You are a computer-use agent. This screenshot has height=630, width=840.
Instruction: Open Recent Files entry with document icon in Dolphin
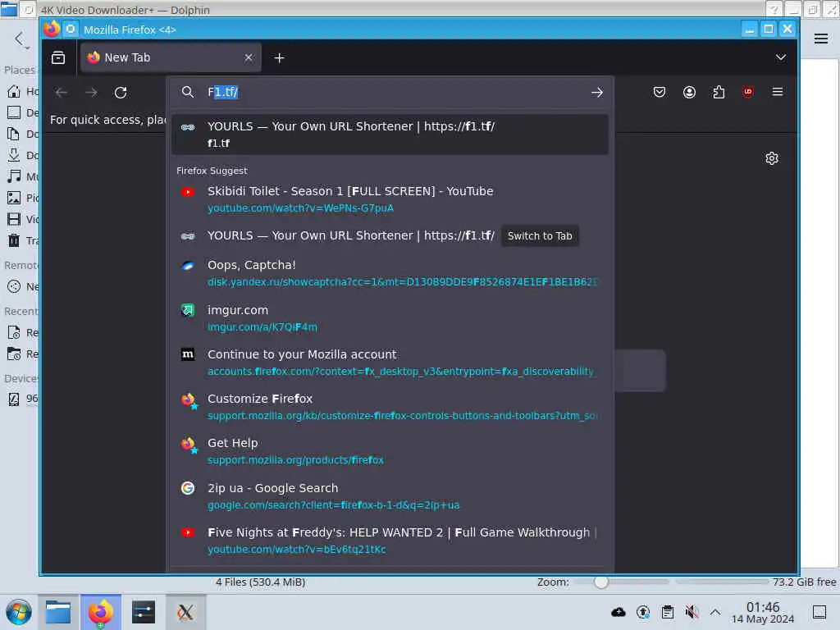(22, 333)
